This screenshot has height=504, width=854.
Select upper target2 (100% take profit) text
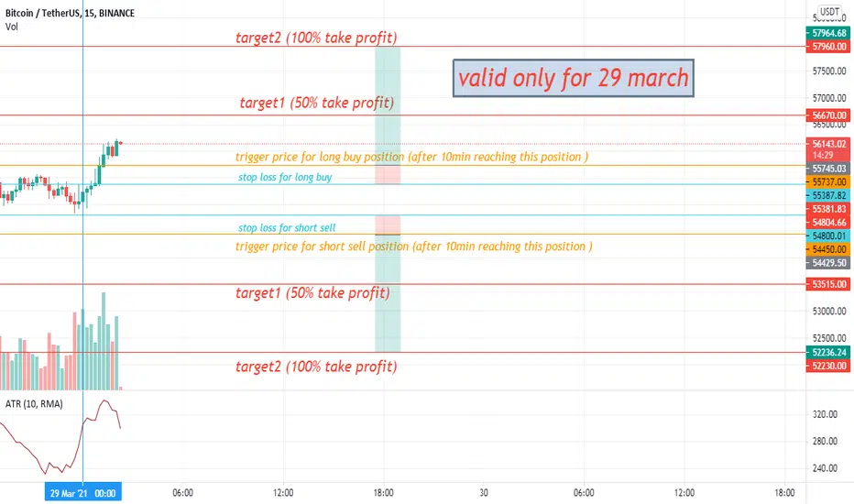tap(316, 38)
